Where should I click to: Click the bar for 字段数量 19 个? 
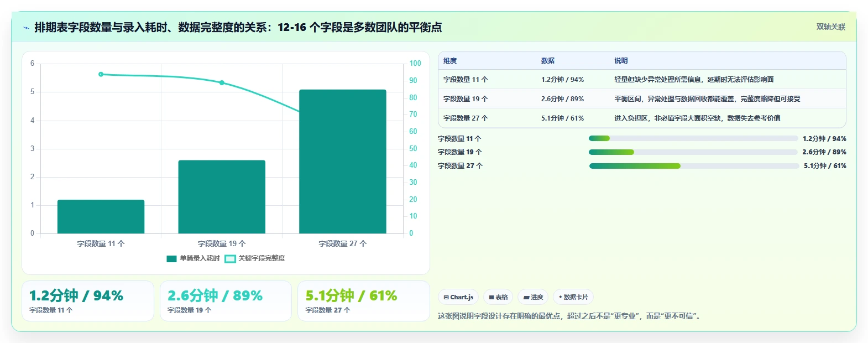coord(222,196)
